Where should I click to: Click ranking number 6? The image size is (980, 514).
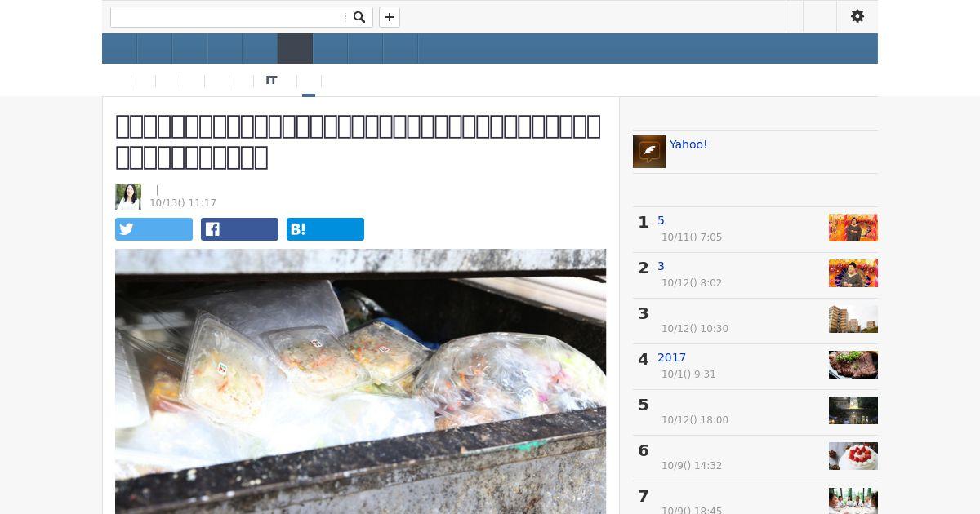644,451
